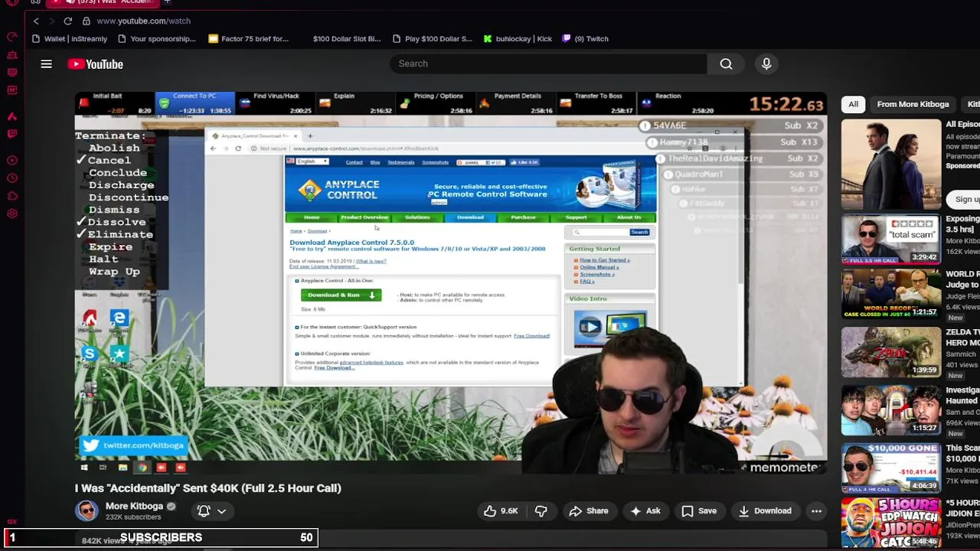Go to YouTube home via logo
The height and width of the screenshot is (551, 980).
point(95,64)
